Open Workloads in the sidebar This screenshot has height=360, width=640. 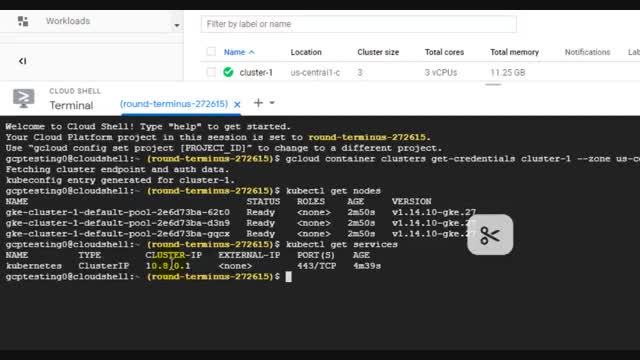tap(68, 21)
